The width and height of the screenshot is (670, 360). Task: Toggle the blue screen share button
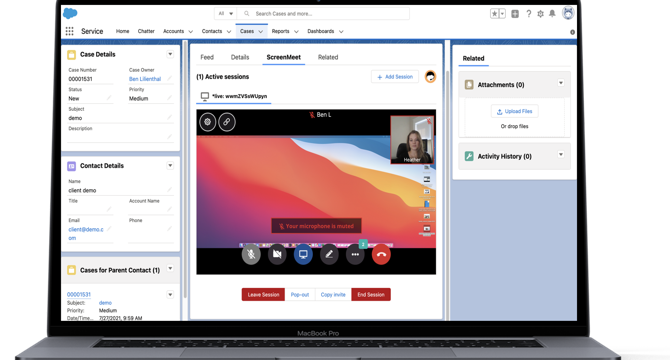303,255
